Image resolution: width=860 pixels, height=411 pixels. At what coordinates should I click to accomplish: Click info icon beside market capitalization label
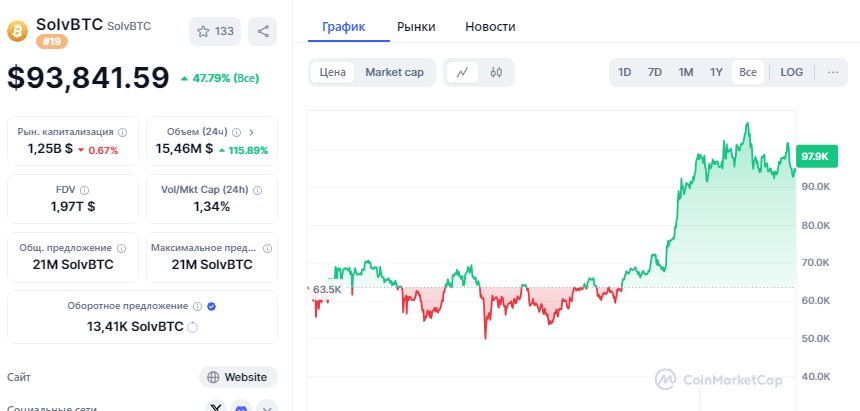pyautogui.click(x=123, y=132)
